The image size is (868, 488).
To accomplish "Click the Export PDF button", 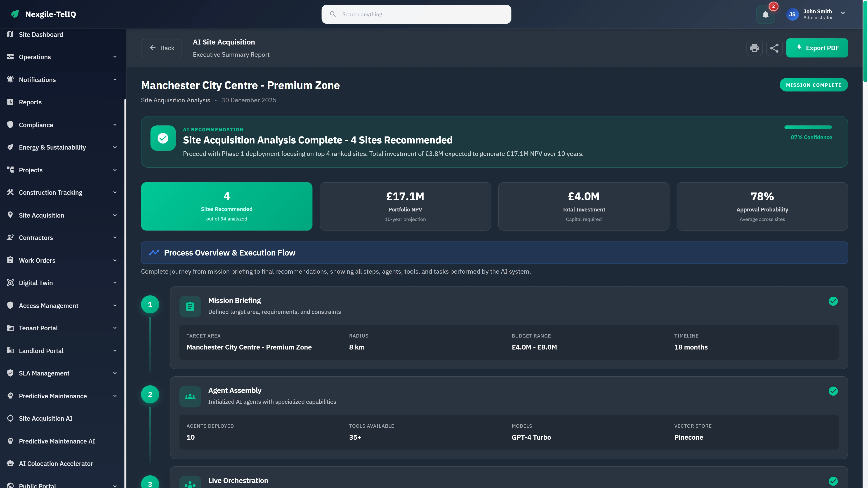I will [x=817, y=48].
